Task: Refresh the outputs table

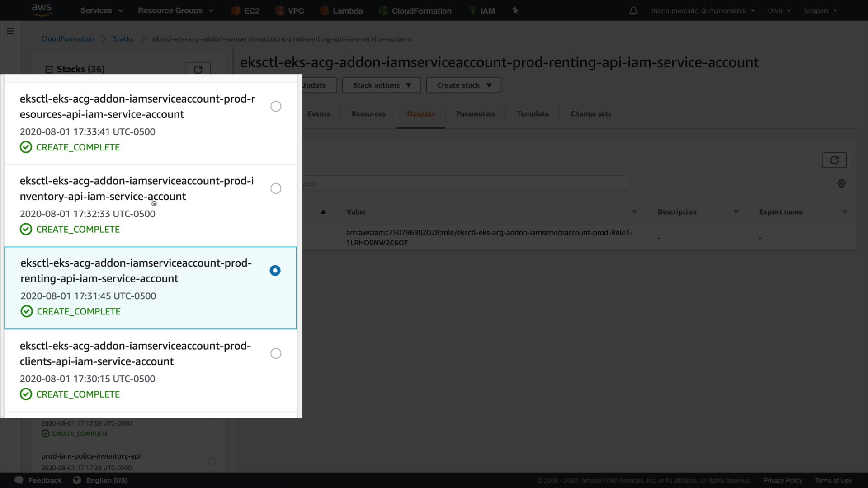Action: (834, 160)
